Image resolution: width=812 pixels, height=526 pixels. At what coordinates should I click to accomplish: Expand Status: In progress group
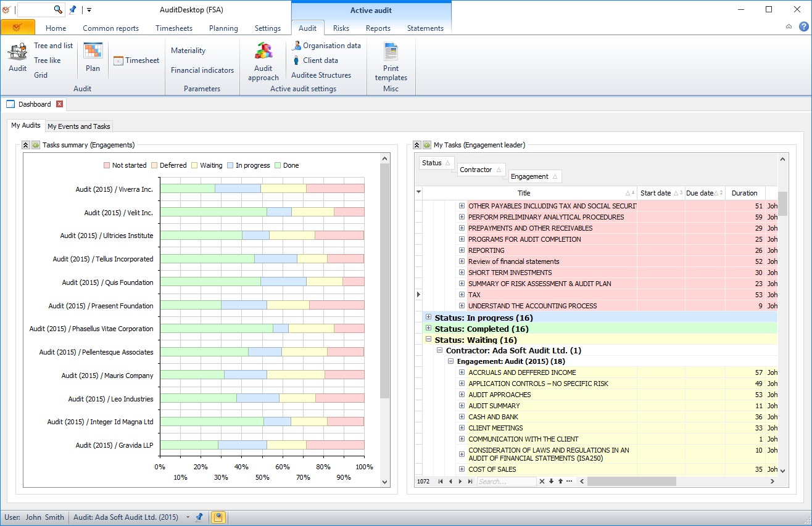[x=428, y=317]
